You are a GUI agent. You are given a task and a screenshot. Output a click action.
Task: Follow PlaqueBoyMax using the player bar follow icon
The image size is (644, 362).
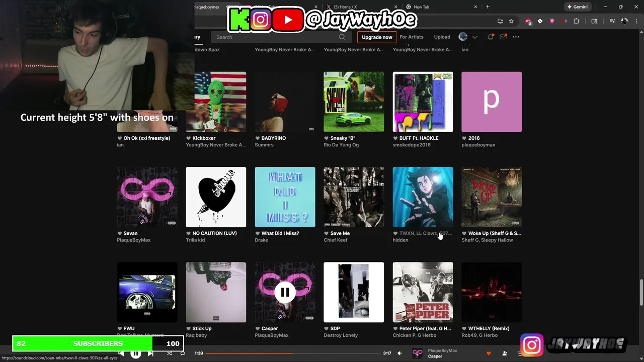pos(505,353)
